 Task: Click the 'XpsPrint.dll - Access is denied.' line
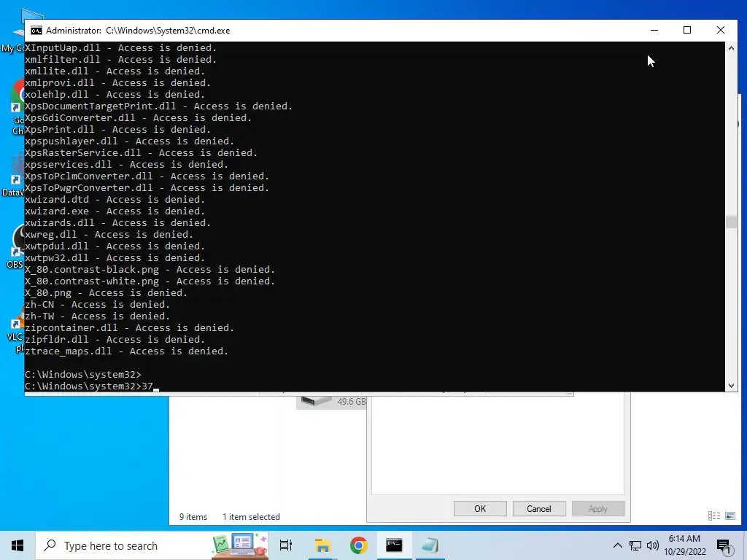pyautogui.click(x=117, y=130)
